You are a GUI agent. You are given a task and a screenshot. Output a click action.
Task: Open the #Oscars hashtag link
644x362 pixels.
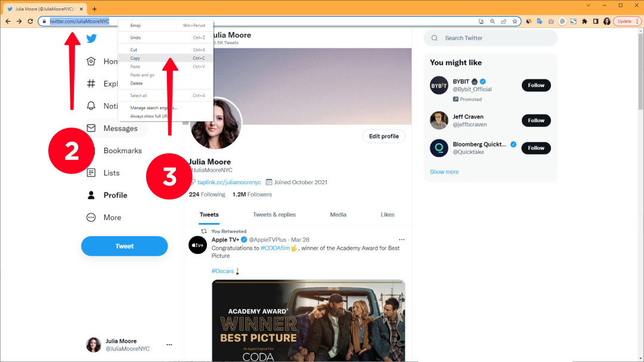(x=222, y=271)
